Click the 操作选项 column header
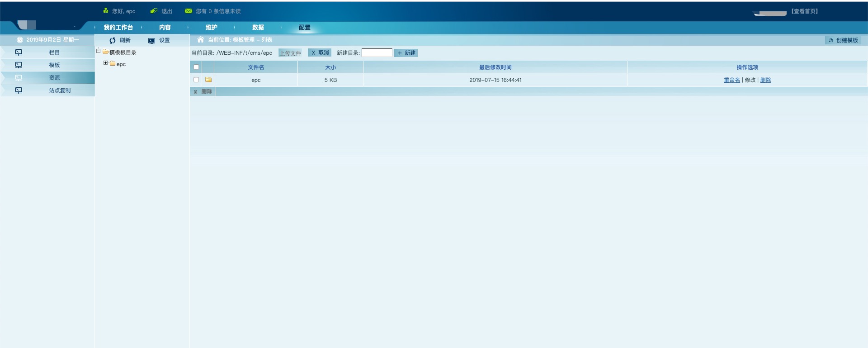Screen dimensions: 868x348 click(747, 67)
